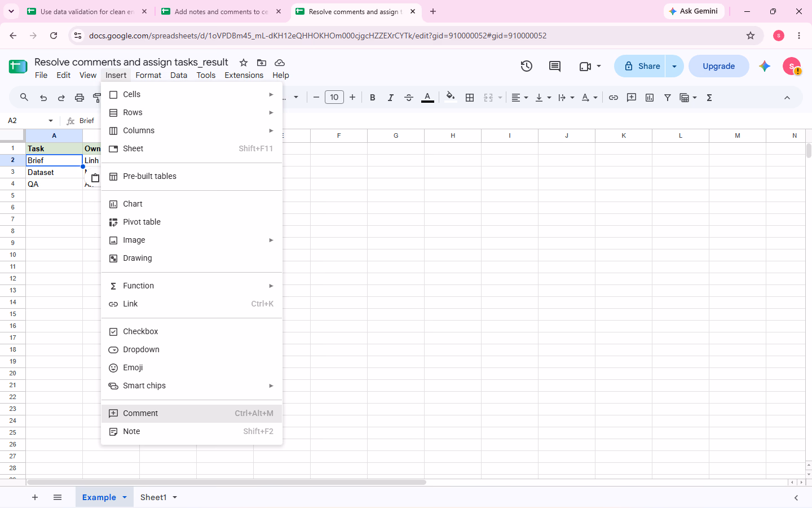Open the Google account avatar

[x=792, y=66]
